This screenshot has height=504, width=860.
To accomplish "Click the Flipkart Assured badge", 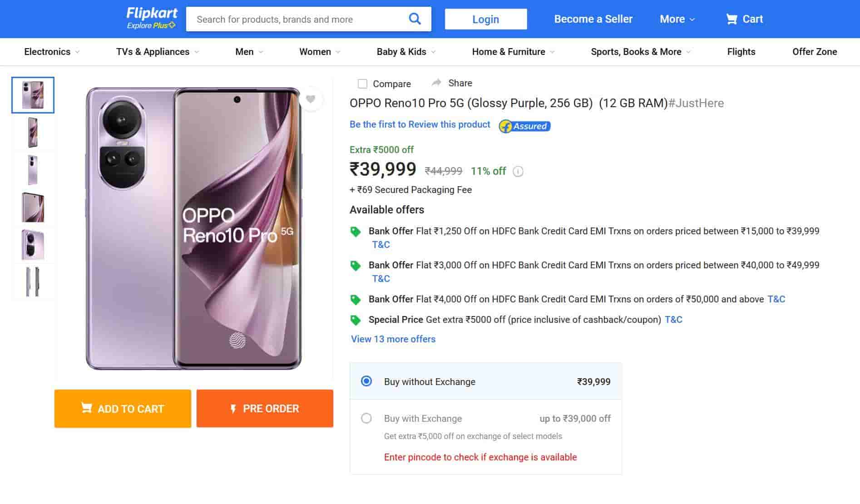I will tap(524, 126).
